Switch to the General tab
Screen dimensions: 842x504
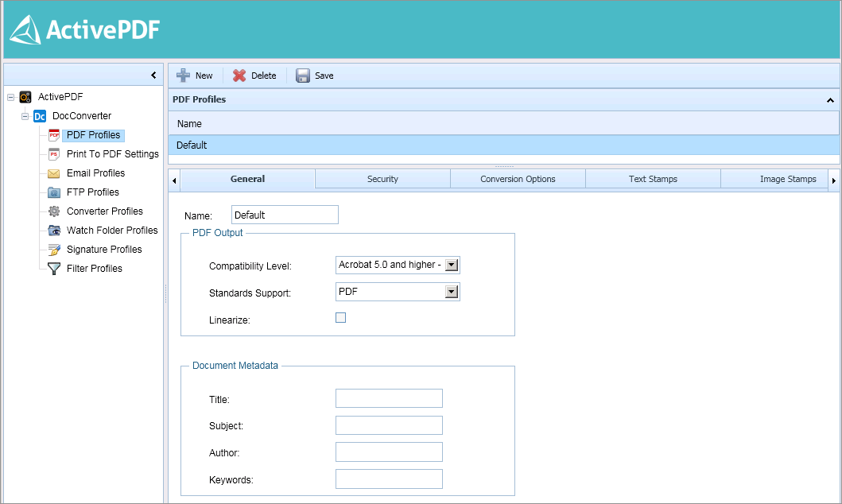coord(247,179)
